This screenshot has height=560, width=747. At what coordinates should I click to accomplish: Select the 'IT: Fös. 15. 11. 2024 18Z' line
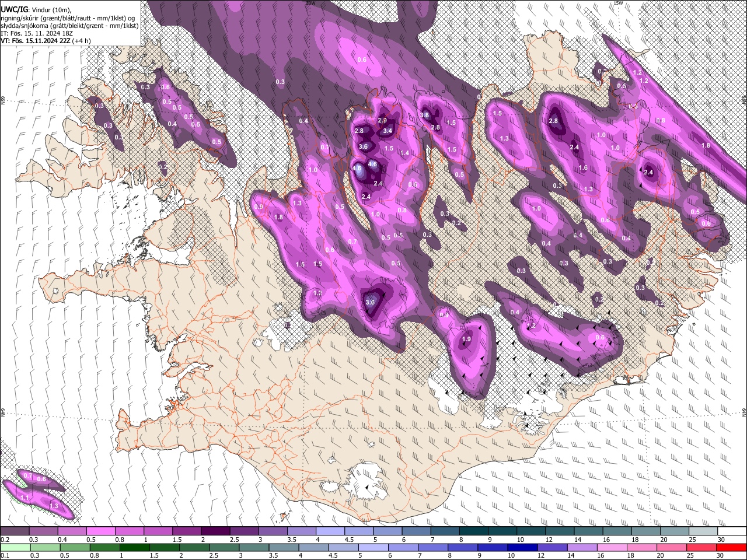[x=36, y=34]
